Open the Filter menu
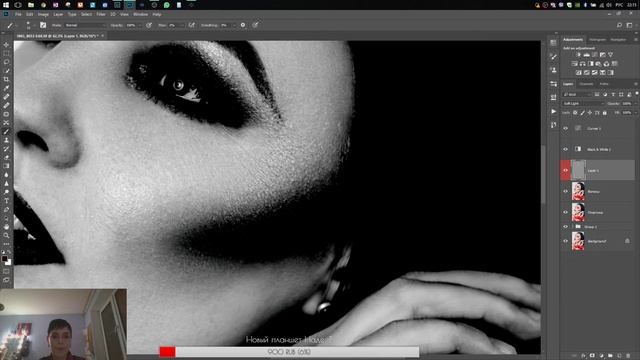Image resolution: width=640 pixels, height=360 pixels. (101, 14)
